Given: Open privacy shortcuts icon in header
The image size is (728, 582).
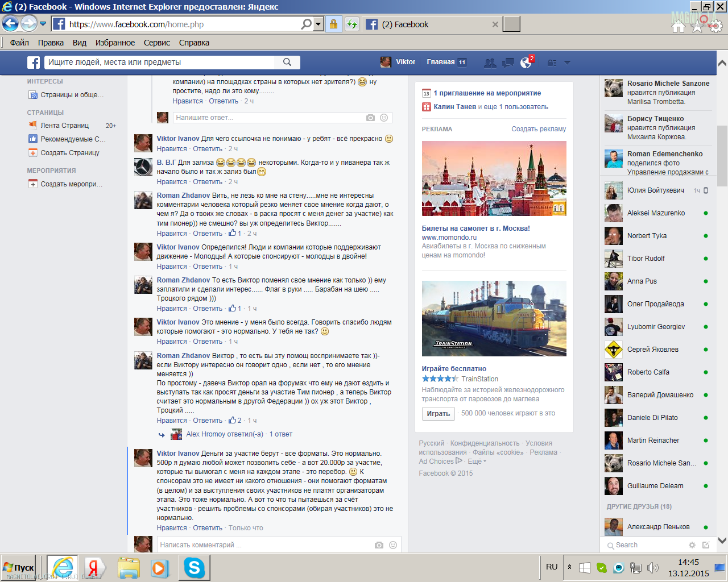Looking at the screenshot, I should (552, 63).
